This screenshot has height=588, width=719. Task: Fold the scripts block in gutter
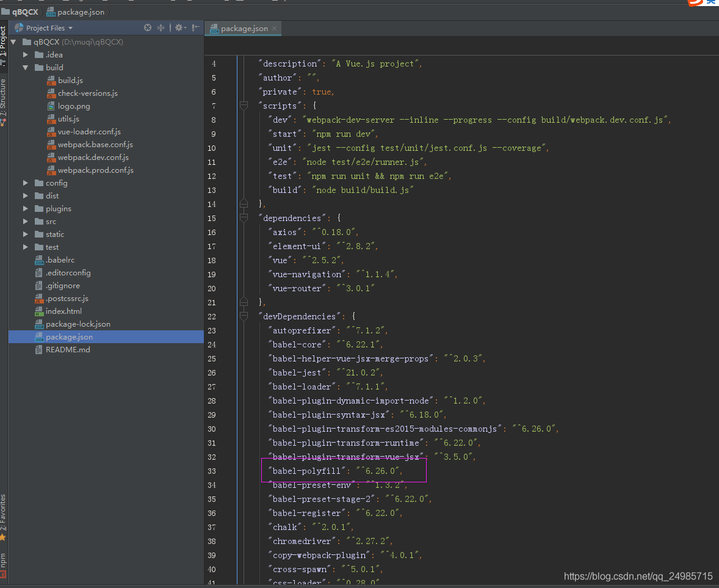244,106
